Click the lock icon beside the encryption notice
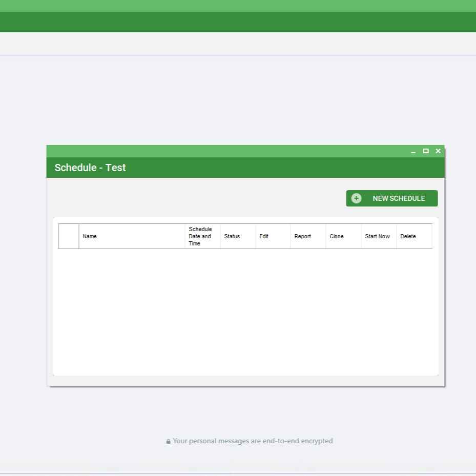The width and height of the screenshot is (476, 476). 168,441
